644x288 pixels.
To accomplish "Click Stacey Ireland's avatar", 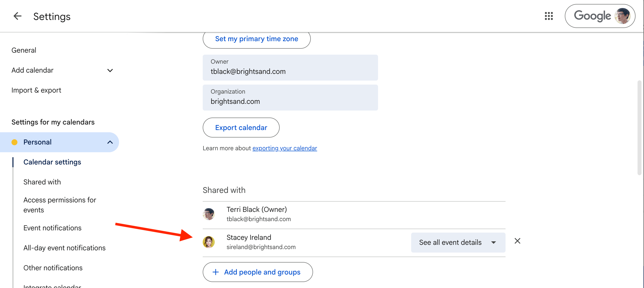I will [209, 242].
